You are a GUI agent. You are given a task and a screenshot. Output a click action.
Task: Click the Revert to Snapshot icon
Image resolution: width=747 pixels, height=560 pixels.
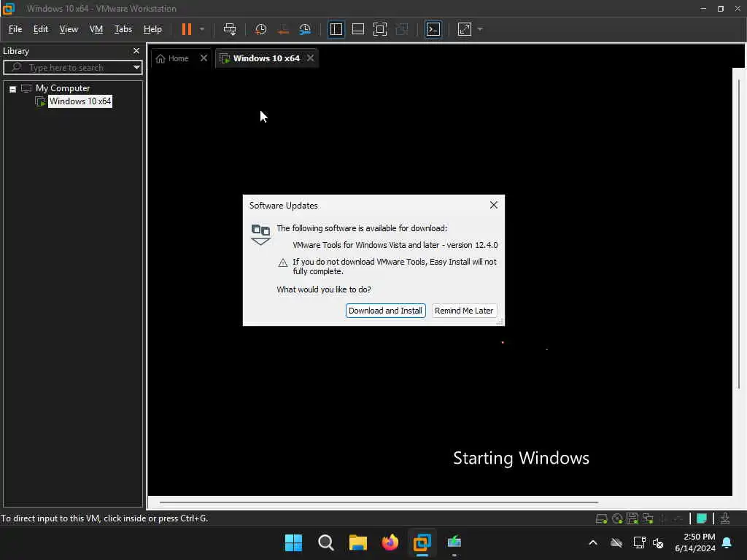coord(283,29)
